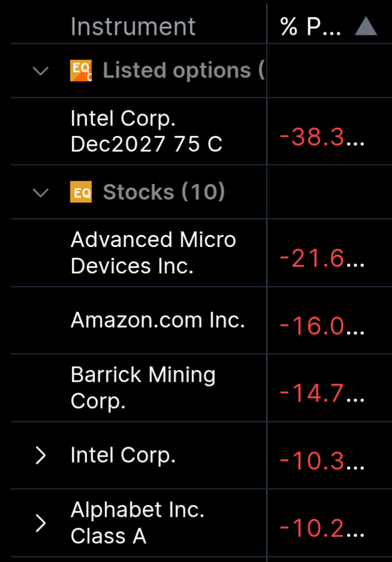This screenshot has width=392, height=562.
Task: Select Advanced Micro Devices Inc. row
Action: [153, 252]
